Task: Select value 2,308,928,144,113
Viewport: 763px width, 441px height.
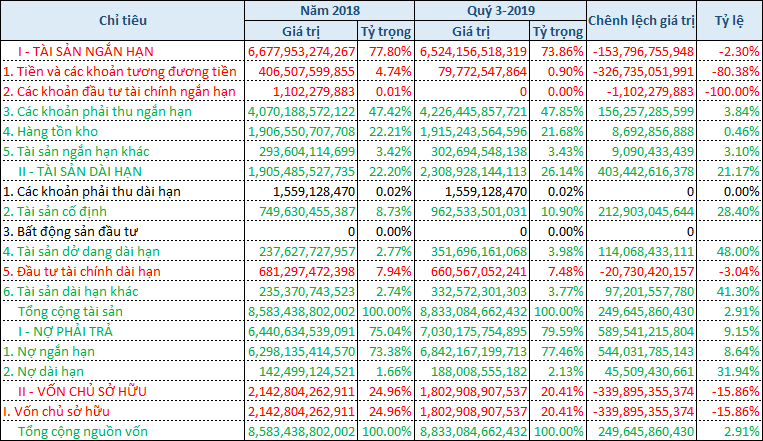Action: pos(473,171)
